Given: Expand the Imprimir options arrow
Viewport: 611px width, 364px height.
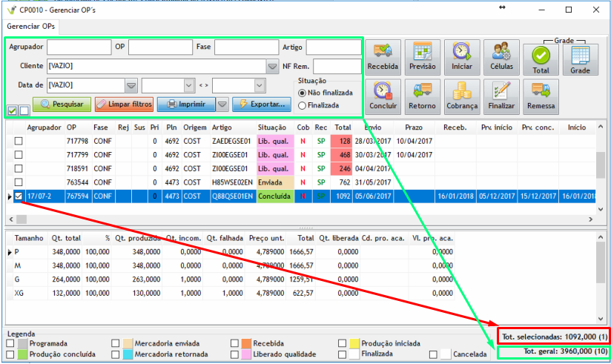Looking at the screenshot, I should point(222,105).
